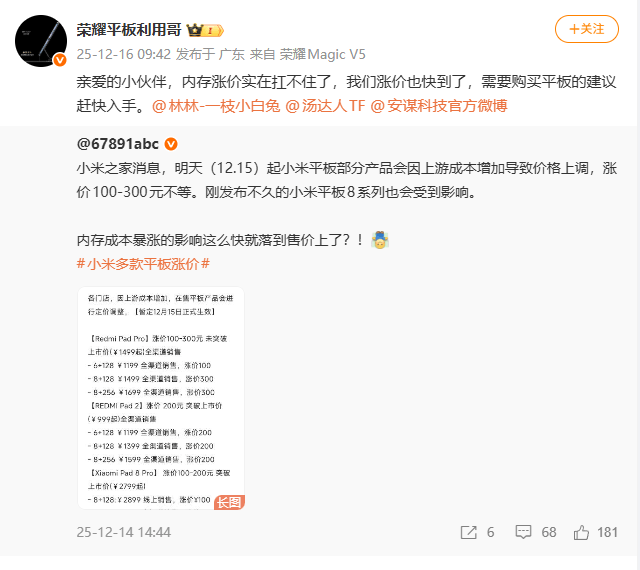Click the 25-12-14 14:44 original post timestamp
Viewport: 640px width, 570px height.
point(124,532)
